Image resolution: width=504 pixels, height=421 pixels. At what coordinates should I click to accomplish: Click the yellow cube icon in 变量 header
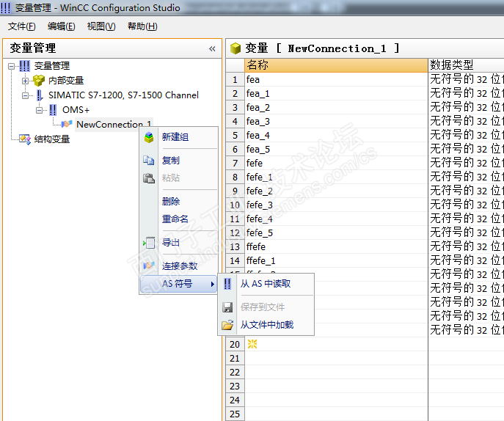(235, 48)
